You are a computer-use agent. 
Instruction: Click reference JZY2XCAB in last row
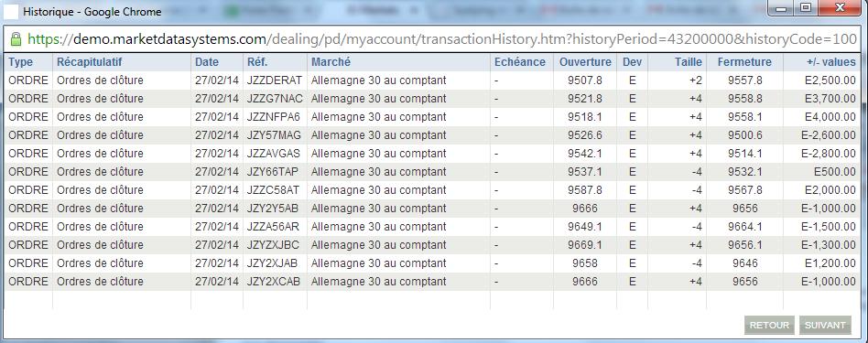274,281
